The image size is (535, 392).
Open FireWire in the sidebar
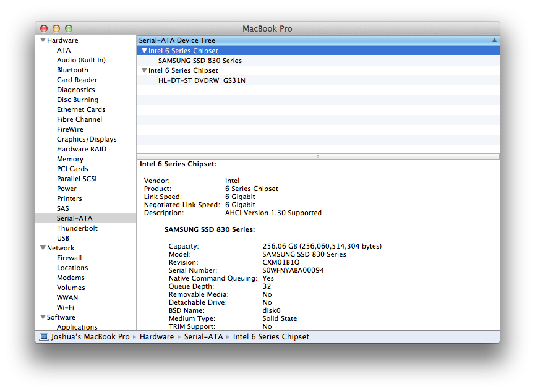click(x=70, y=129)
